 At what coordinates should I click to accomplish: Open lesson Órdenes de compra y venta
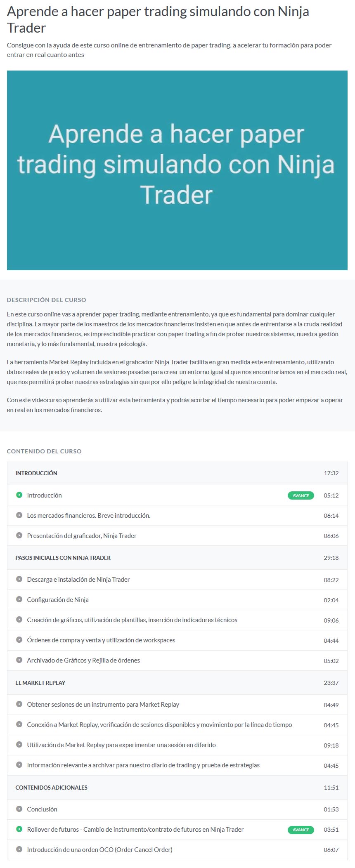(101, 640)
